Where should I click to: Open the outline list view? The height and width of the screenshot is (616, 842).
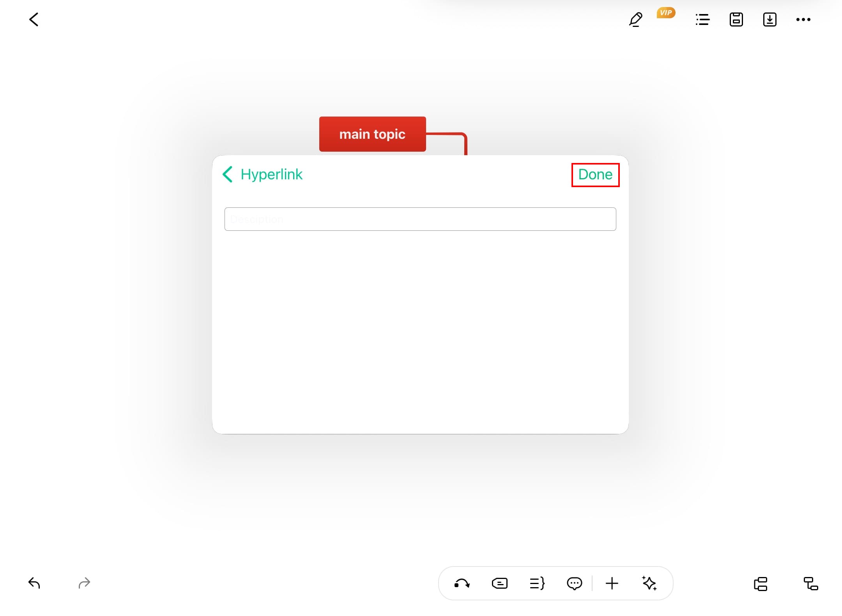tap(702, 19)
